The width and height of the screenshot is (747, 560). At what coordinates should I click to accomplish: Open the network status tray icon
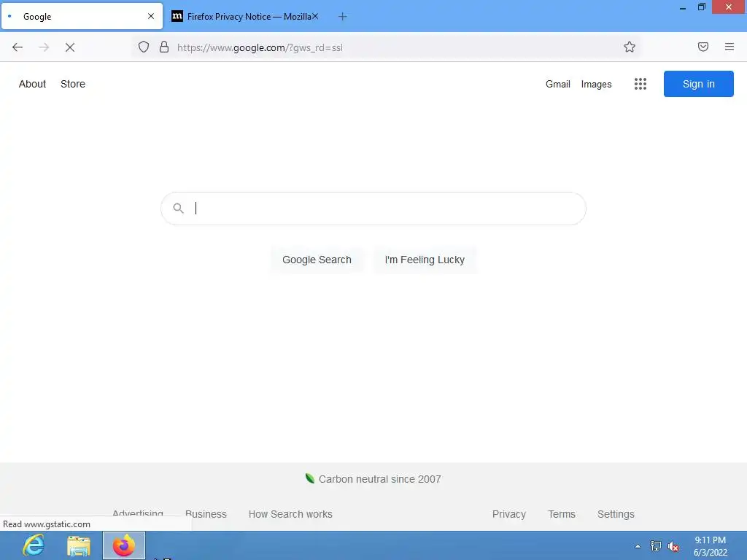pos(656,546)
